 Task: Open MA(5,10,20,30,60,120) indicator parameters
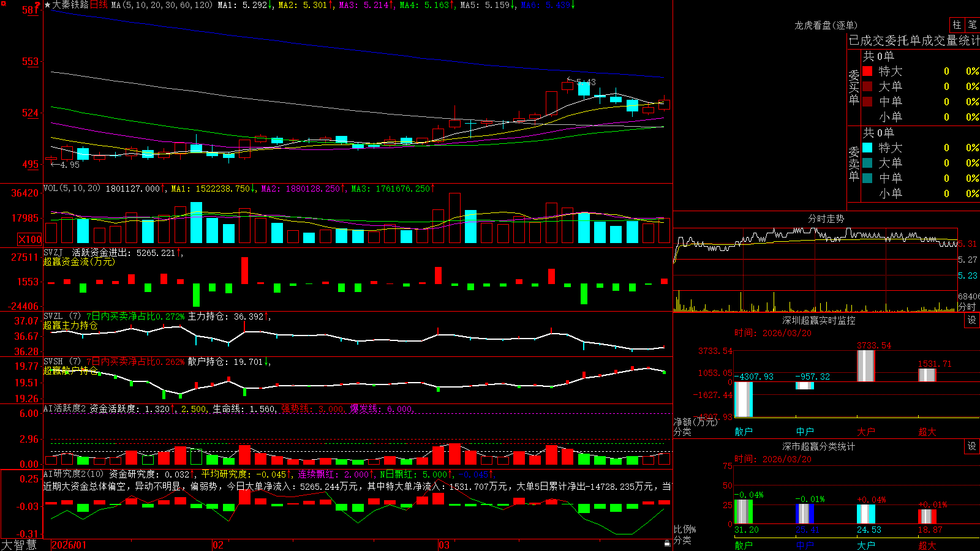coord(162,5)
